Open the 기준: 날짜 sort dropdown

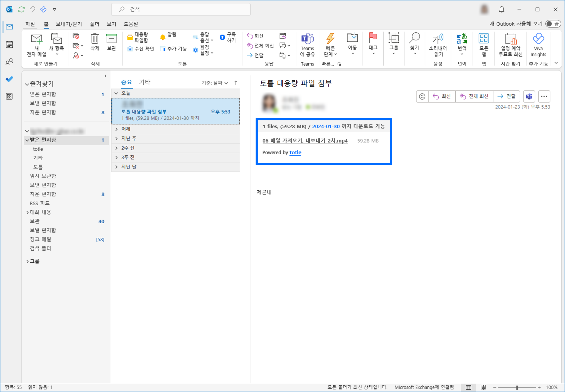215,83
